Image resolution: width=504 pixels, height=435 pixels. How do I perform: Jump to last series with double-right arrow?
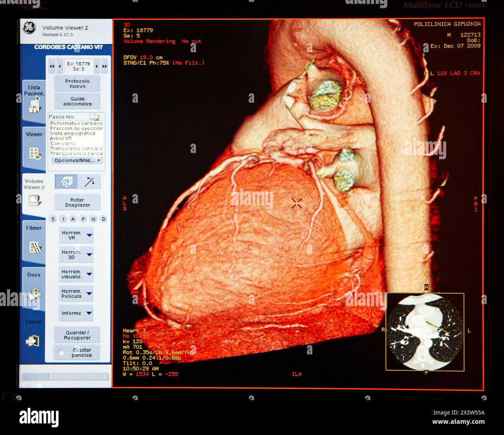pos(104,66)
